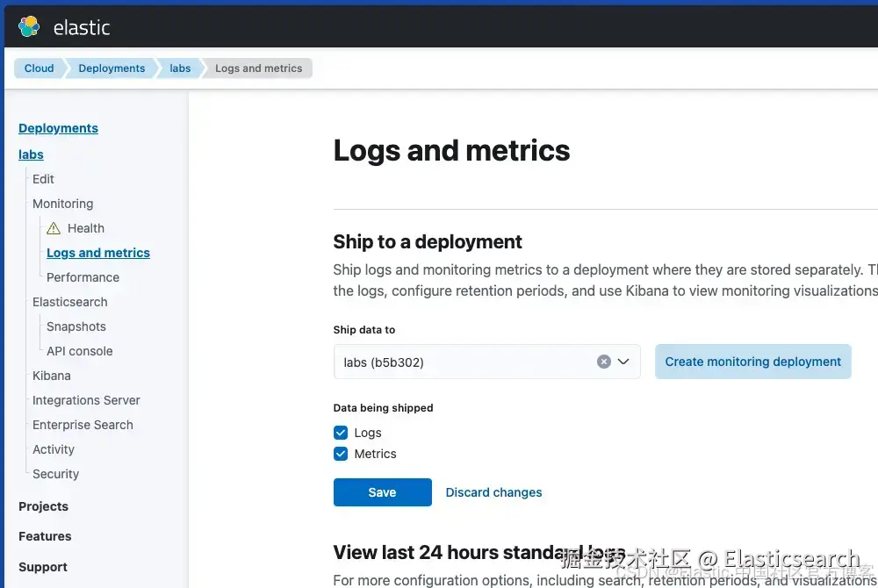Uncheck the Logs checkbox
878x588 pixels.
(x=341, y=433)
